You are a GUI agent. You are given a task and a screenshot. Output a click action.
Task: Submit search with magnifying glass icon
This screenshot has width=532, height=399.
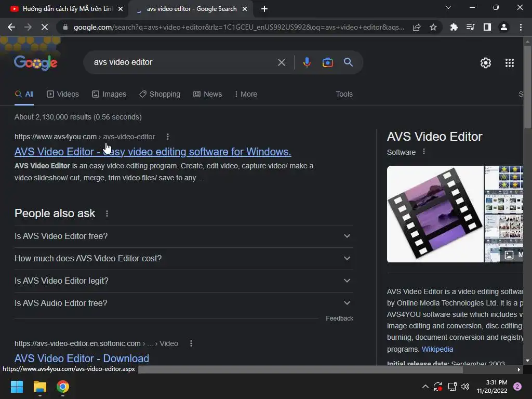348,62
